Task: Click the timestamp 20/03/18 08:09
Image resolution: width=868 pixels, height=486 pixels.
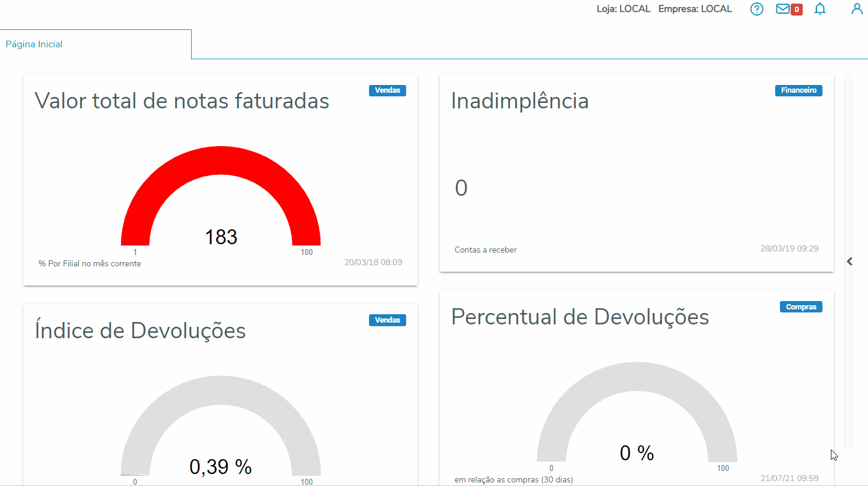Action: pos(373,262)
